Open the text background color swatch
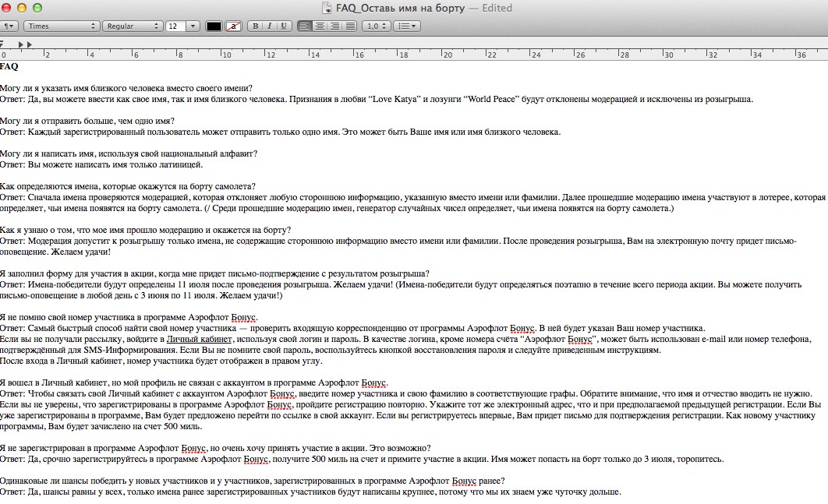 pyautogui.click(x=233, y=26)
